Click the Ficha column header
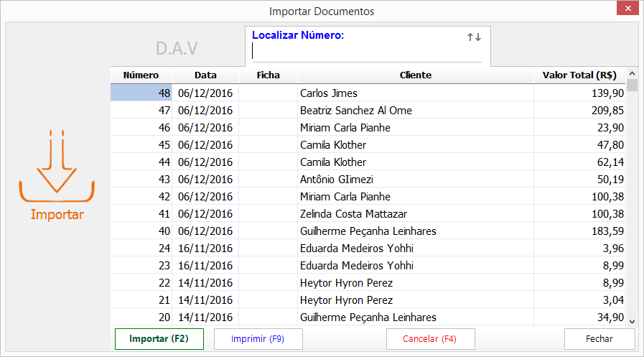Viewport: 644px width, 357px height. point(269,75)
